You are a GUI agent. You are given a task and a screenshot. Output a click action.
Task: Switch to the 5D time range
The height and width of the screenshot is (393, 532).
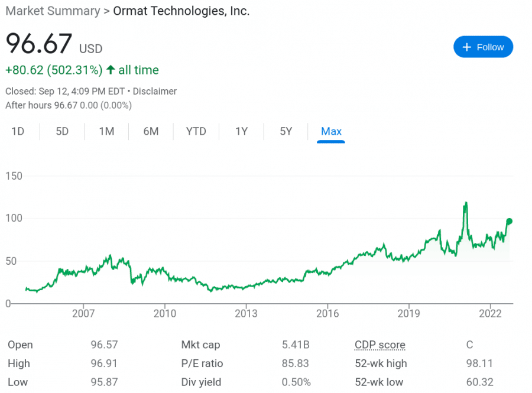pos(62,131)
